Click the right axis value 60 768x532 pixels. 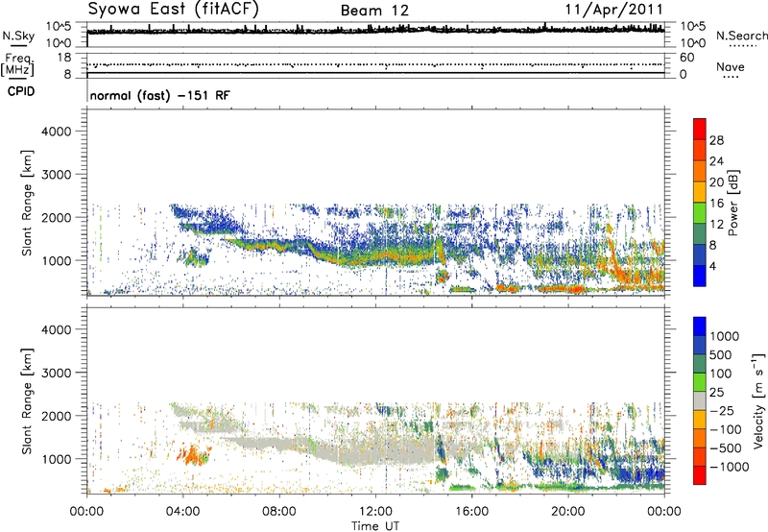(686, 58)
